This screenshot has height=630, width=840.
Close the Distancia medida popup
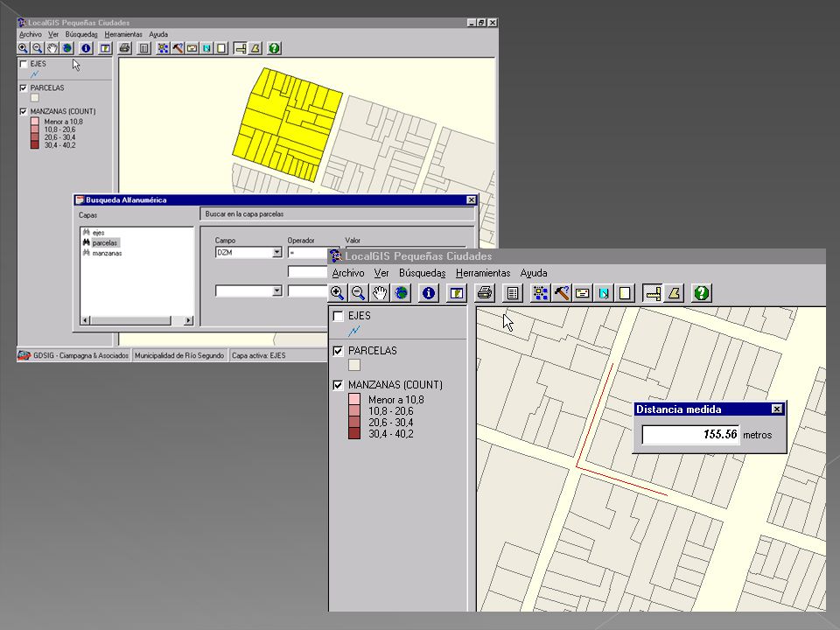pyautogui.click(x=777, y=409)
